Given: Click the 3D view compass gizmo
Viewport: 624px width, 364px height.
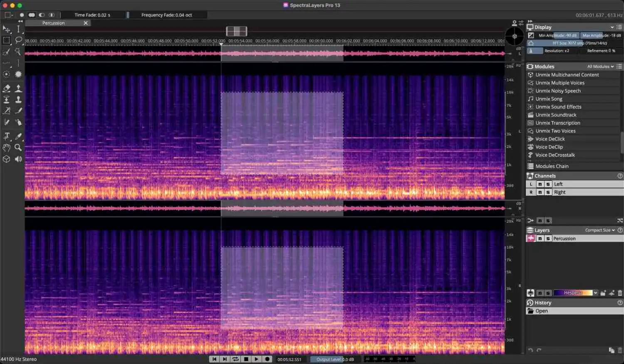Looking at the screenshot, I should [x=515, y=36].
